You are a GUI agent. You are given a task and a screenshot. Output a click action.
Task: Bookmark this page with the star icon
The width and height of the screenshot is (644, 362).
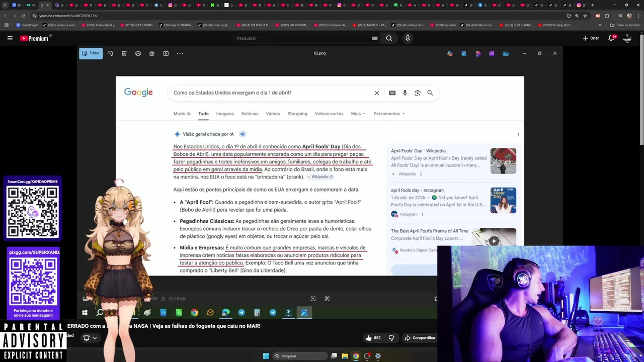[585, 16]
